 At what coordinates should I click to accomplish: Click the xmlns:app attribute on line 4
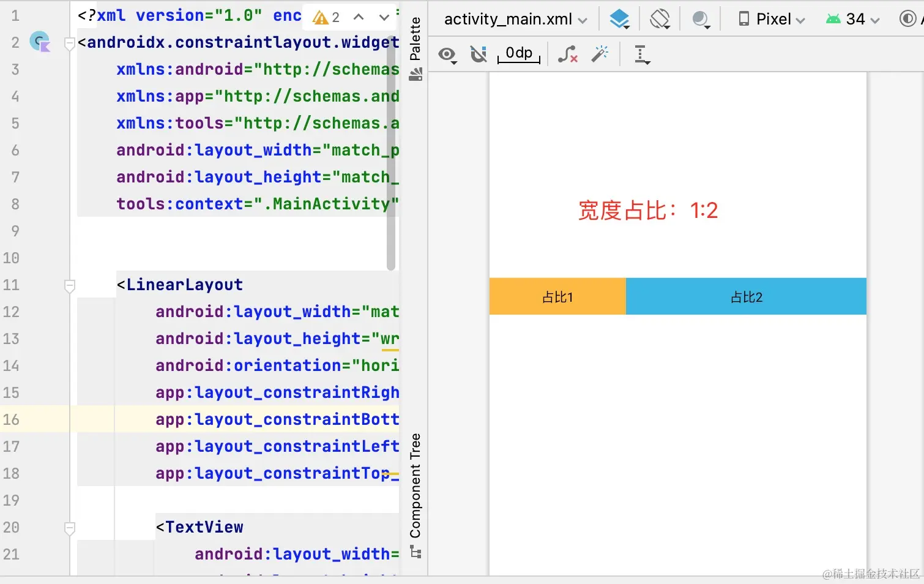tap(258, 96)
